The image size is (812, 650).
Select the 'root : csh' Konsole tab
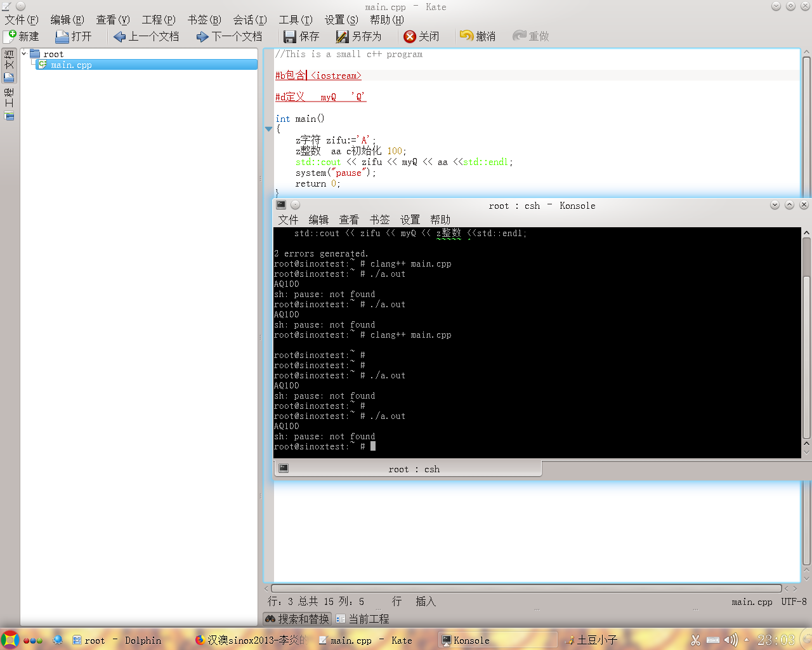408,469
